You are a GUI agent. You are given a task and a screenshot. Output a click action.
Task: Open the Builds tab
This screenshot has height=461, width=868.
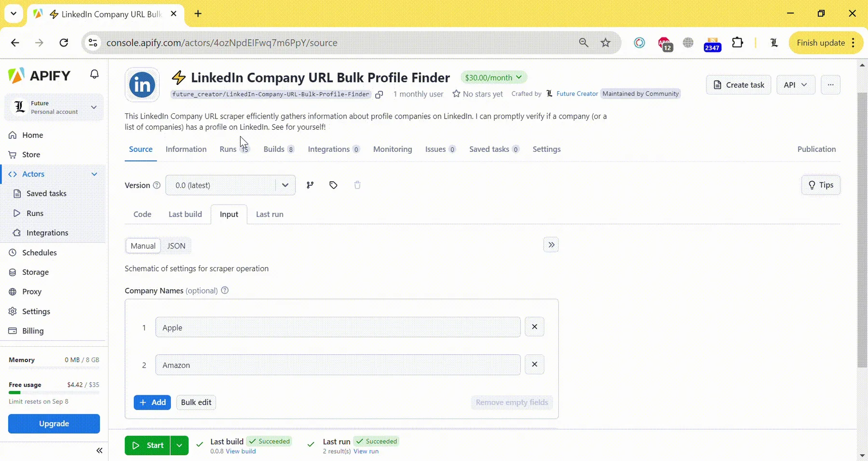(279, 149)
